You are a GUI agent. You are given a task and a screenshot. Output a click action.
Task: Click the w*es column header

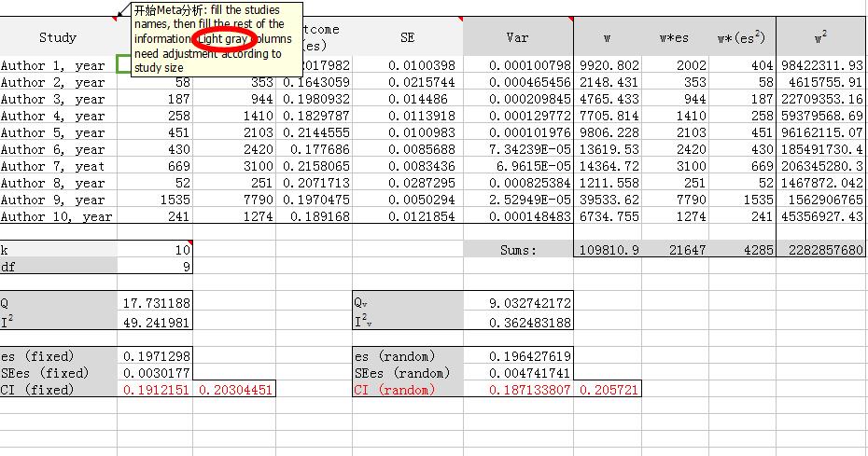click(x=675, y=37)
